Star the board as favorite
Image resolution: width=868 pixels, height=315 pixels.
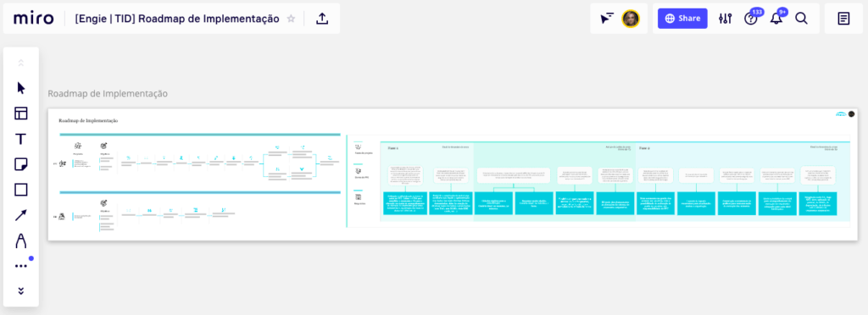tap(292, 19)
